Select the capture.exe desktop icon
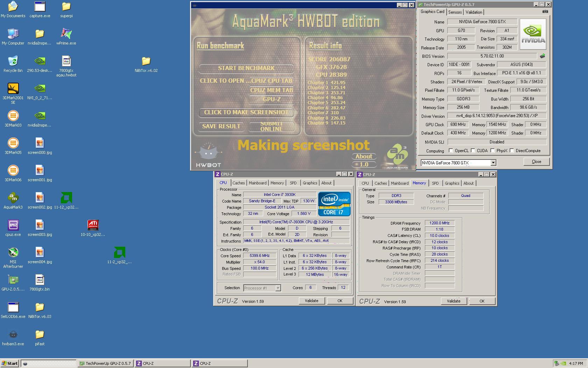 point(40,9)
